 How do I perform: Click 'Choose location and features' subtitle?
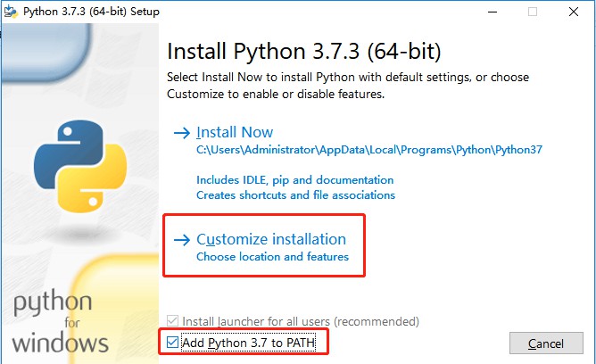click(272, 257)
